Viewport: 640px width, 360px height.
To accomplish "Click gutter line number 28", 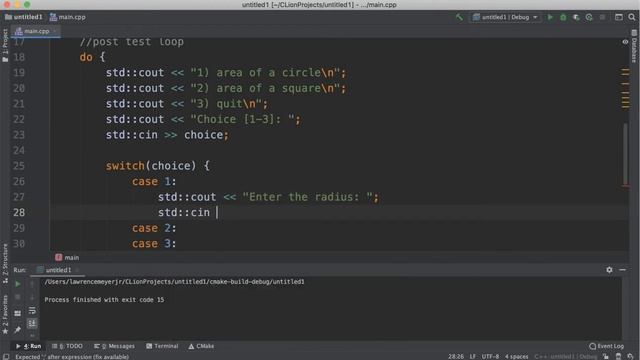I will [x=19, y=212].
